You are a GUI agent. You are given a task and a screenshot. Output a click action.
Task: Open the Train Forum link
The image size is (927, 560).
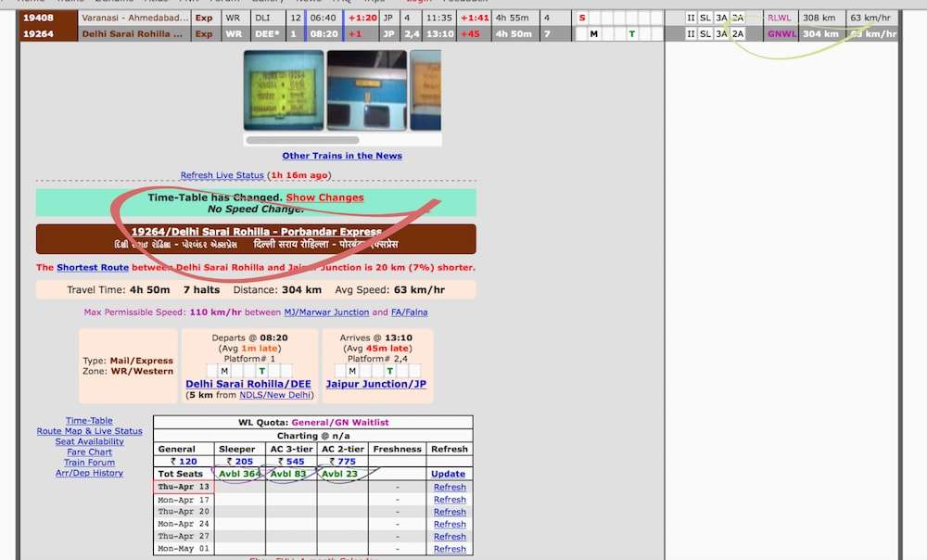tap(89, 463)
